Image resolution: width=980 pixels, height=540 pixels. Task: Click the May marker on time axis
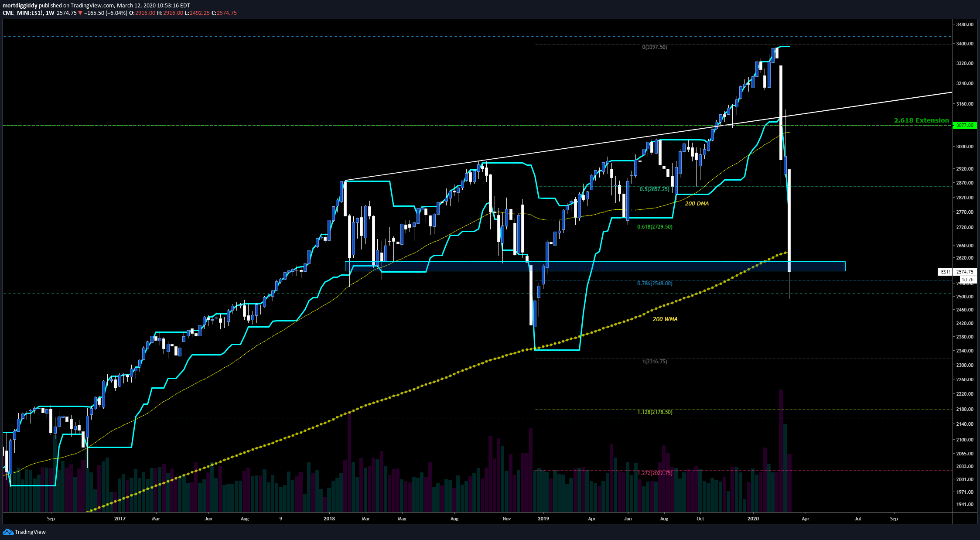click(x=402, y=519)
